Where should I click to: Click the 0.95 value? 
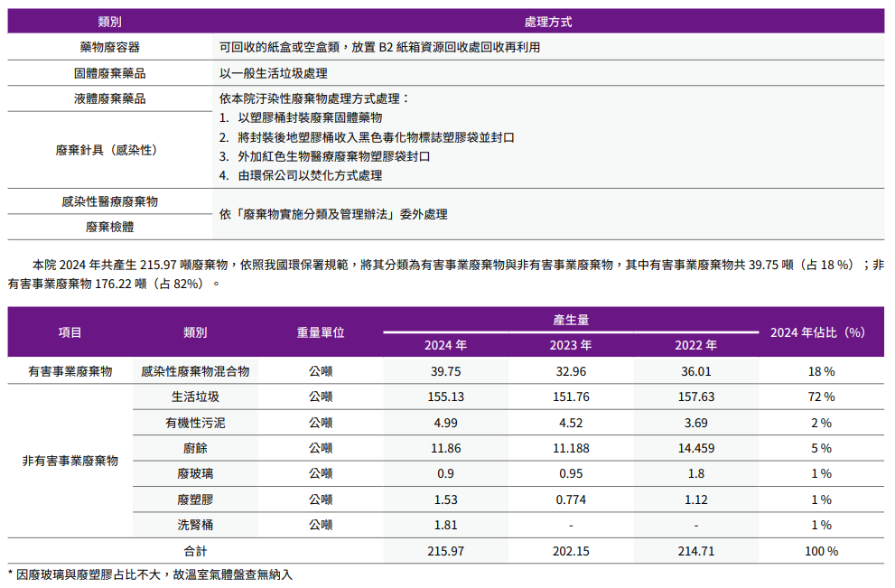(x=571, y=474)
